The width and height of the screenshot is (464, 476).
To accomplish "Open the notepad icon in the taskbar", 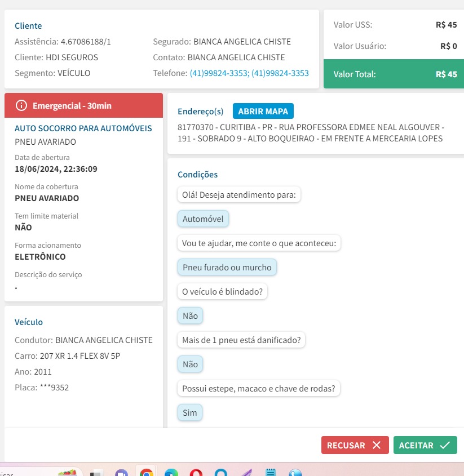I will (x=271, y=473).
